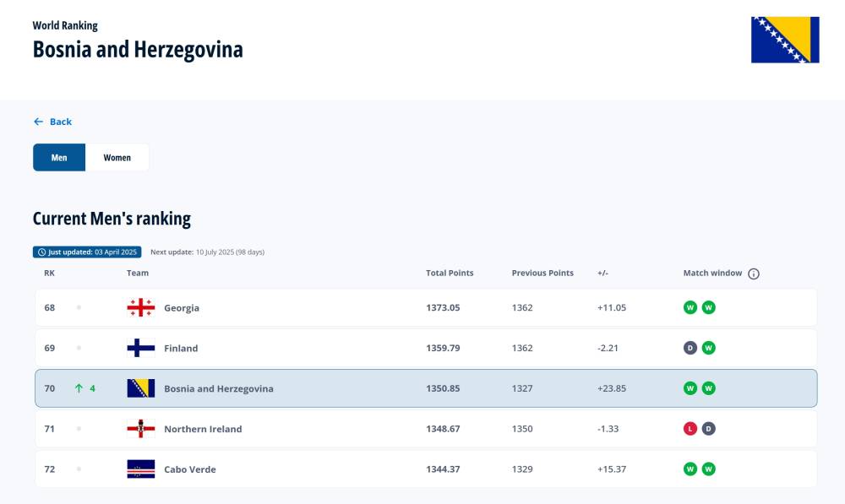Select the Men rankings tab

tap(59, 158)
